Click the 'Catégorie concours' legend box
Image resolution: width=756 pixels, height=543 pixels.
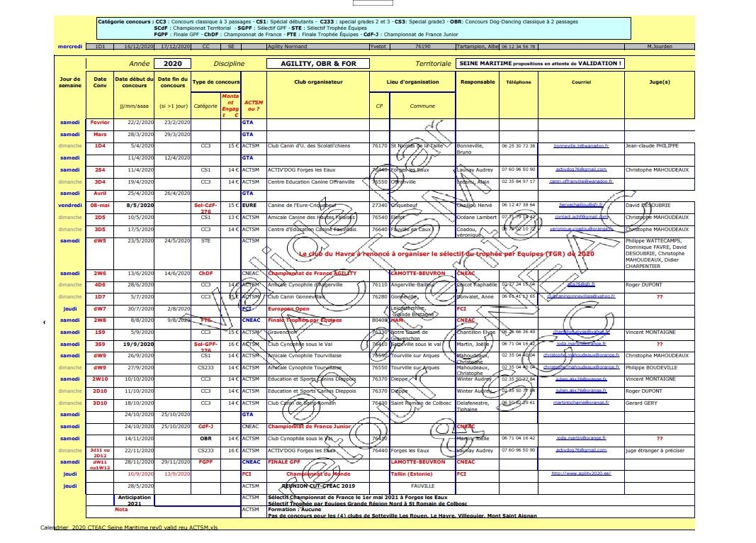364,28
